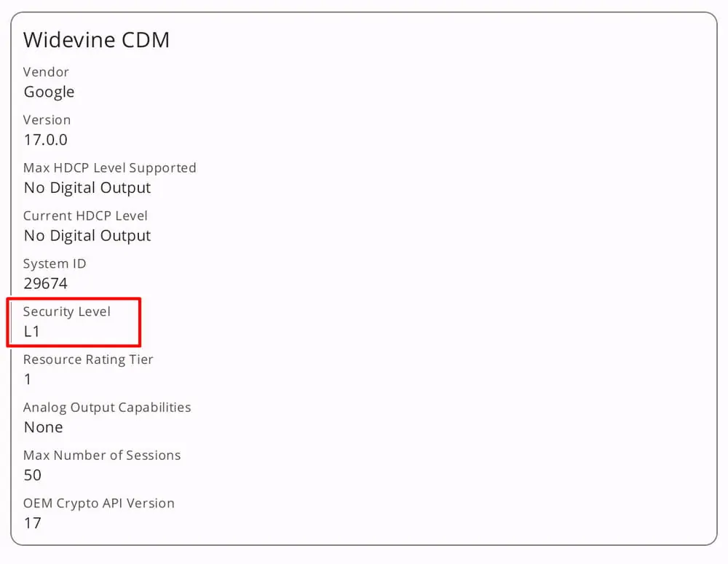Click the value under Current HDCP Level

[87, 236]
